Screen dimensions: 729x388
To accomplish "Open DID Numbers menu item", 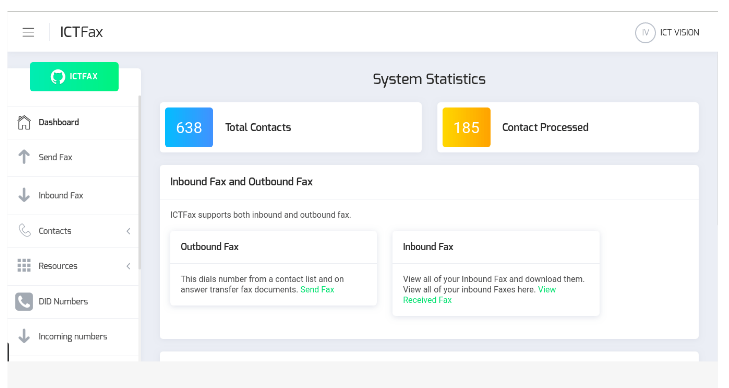I will point(73,301).
